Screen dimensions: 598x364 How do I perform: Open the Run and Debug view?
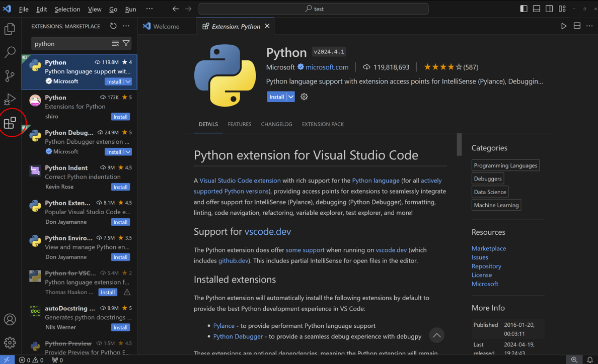click(x=10, y=100)
